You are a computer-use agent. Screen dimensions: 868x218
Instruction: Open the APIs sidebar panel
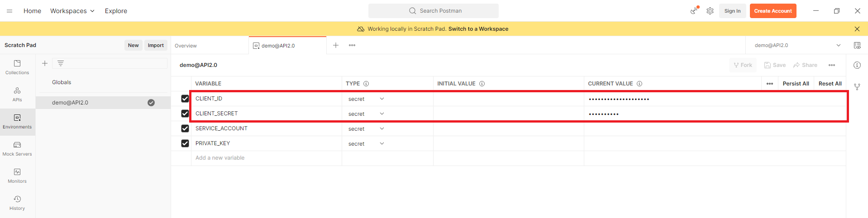(17, 95)
